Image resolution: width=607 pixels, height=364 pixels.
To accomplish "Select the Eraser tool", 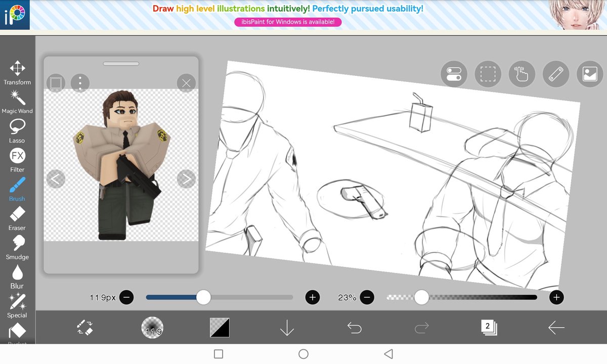I will pyautogui.click(x=17, y=218).
